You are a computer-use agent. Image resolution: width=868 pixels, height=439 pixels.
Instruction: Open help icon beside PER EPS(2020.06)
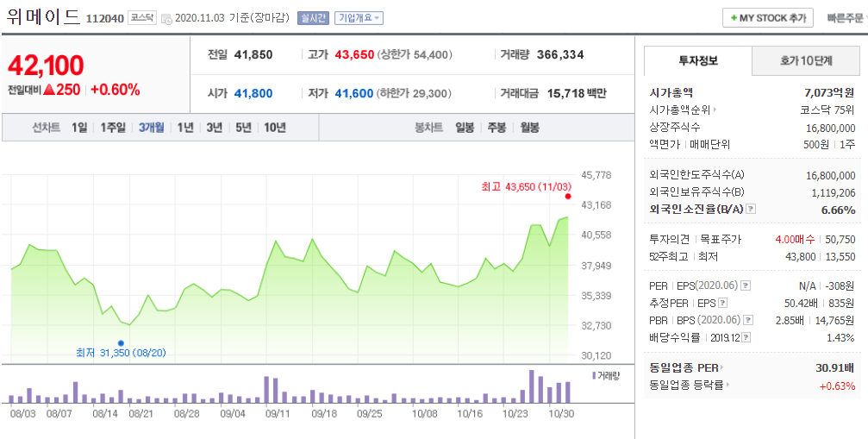pos(746,285)
